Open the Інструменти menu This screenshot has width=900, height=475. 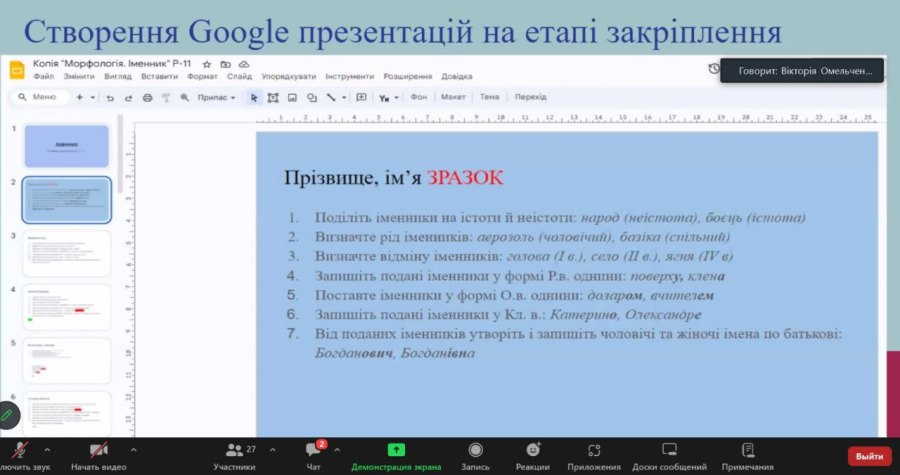click(350, 76)
